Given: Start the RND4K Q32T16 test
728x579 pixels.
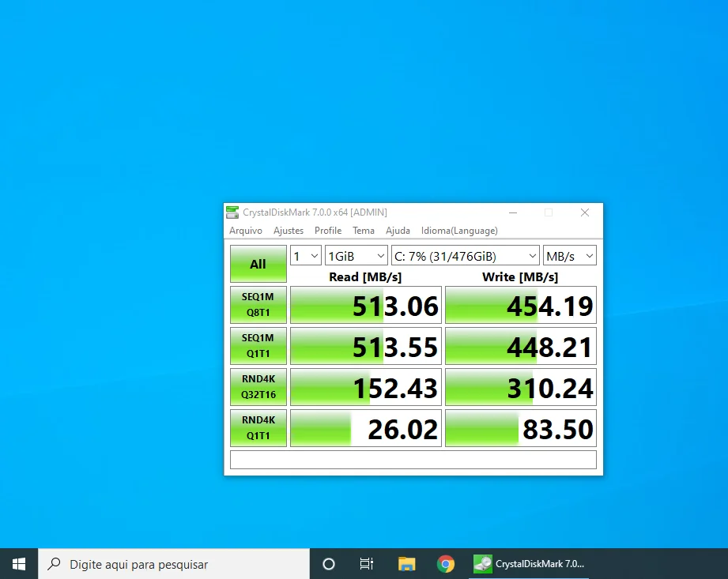Looking at the screenshot, I should [x=258, y=387].
